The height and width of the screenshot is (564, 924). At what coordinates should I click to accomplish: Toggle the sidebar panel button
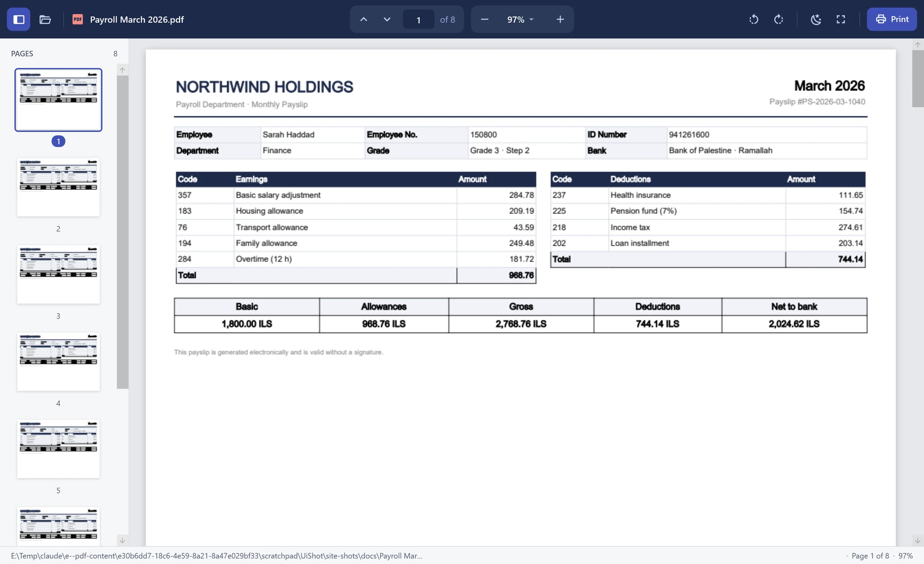point(18,19)
